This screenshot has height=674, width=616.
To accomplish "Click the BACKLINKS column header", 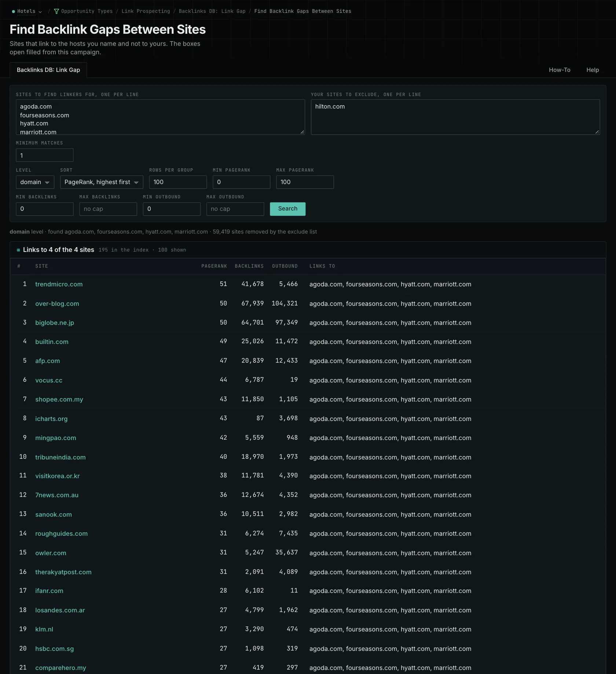I will (249, 266).
